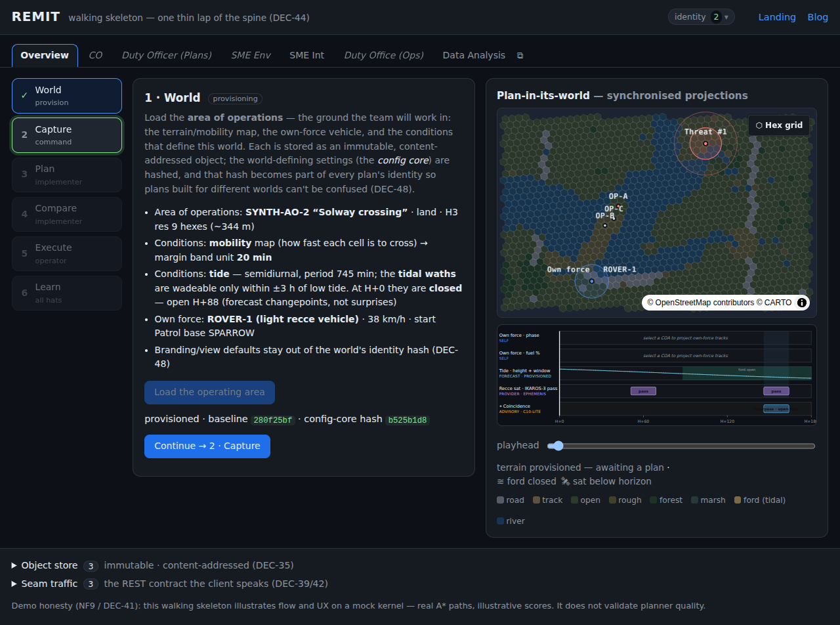Open the CO tab
The image size is (840, 625).
[x=96, y=55]
